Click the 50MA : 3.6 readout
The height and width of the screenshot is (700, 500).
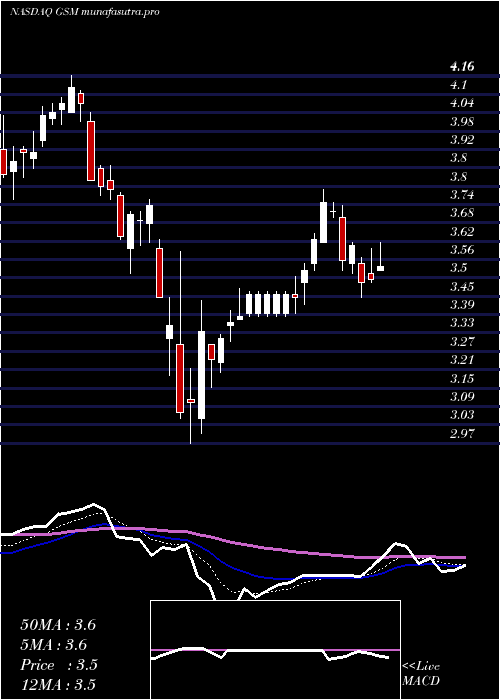[58, 625]
